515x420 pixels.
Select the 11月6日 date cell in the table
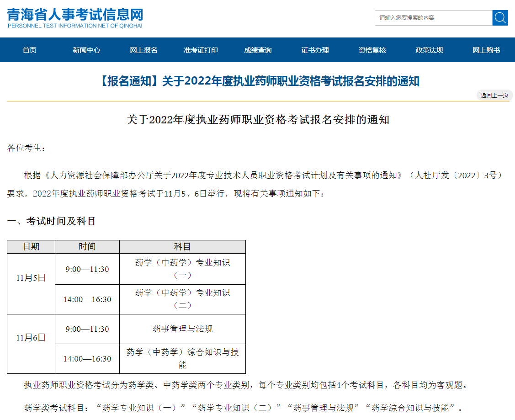pyautogui.click(x=31, y=338)
